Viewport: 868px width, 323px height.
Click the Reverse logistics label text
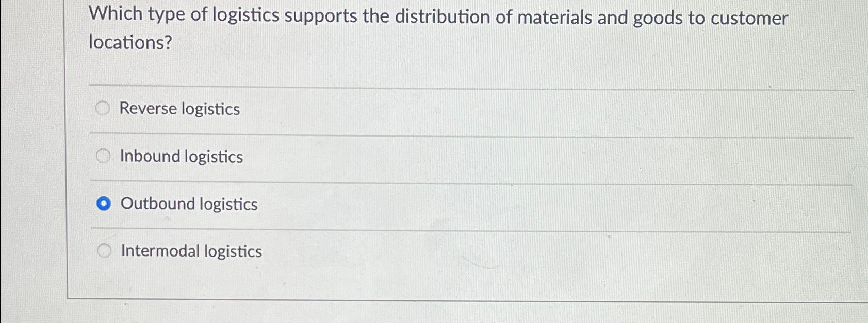coord(179,109)
